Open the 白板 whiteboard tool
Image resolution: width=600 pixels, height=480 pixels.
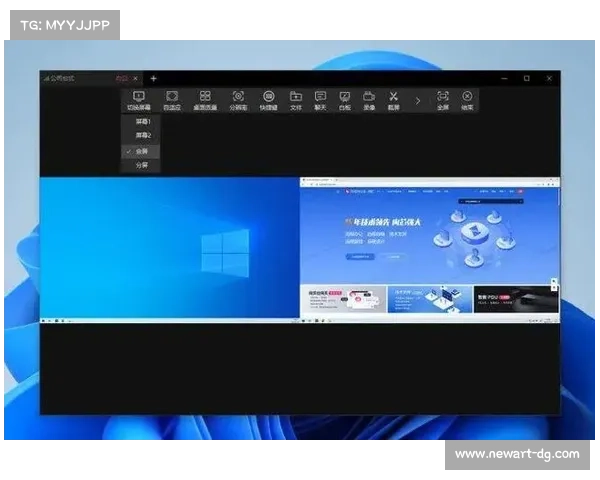(x=344, y=101)
